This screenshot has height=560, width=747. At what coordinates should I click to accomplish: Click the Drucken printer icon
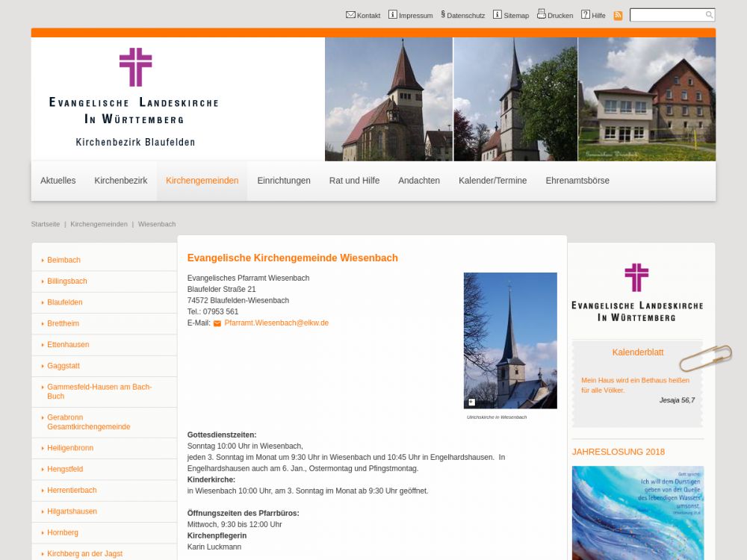coord(542,14)
